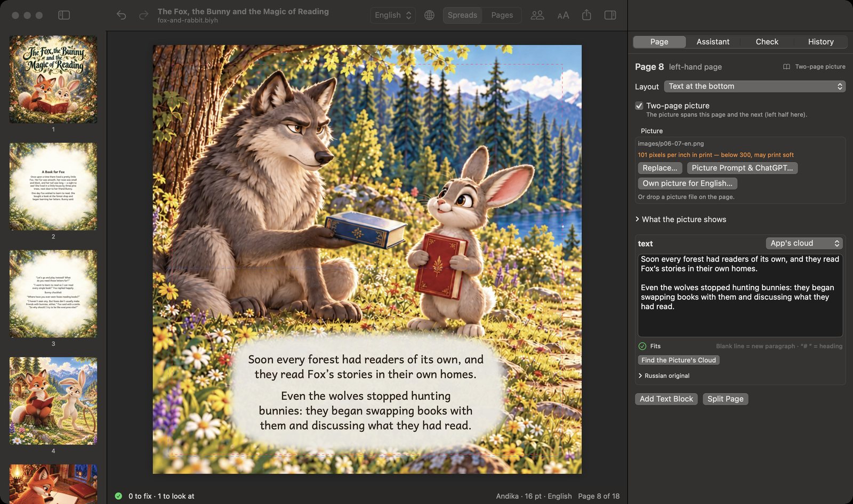The width and height of the screenshot is (853, 504).
Task: Toggle the Two-page picture checkbox
Action: click(x=639, y=105)
